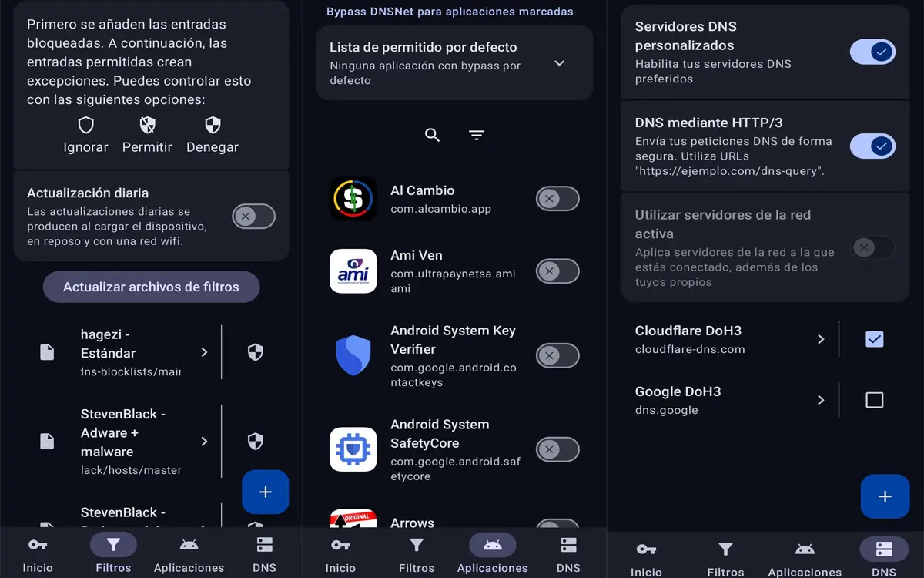Open Inicio tab in Aplicaciones screen
Image resolution: width=924 pixels, height=578 pixels.
pyautogui.click(x=340, y=554)
